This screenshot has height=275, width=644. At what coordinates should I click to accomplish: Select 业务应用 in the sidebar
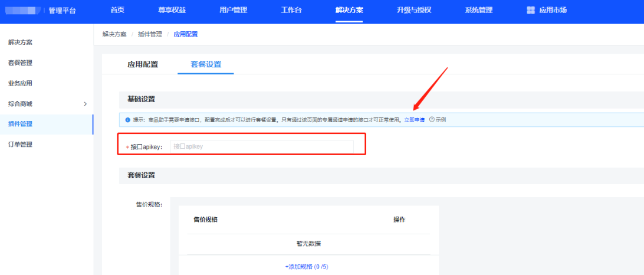tap(20, 83)
